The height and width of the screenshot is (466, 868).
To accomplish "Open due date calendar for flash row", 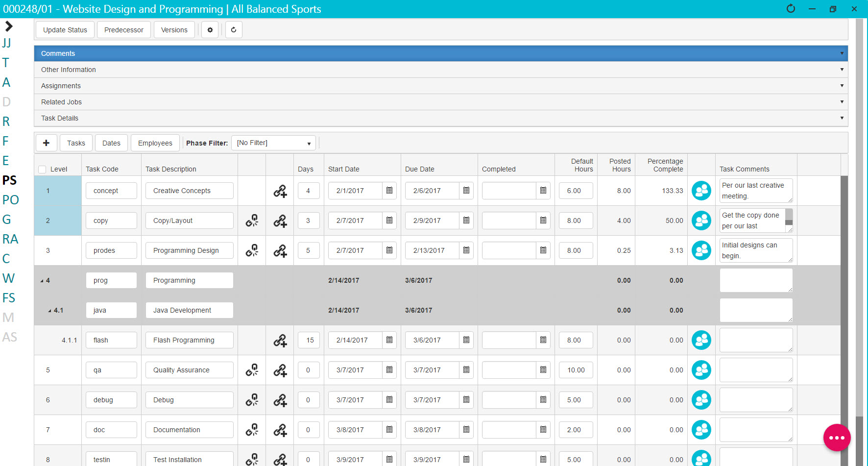I will click(x=466, y=340).
